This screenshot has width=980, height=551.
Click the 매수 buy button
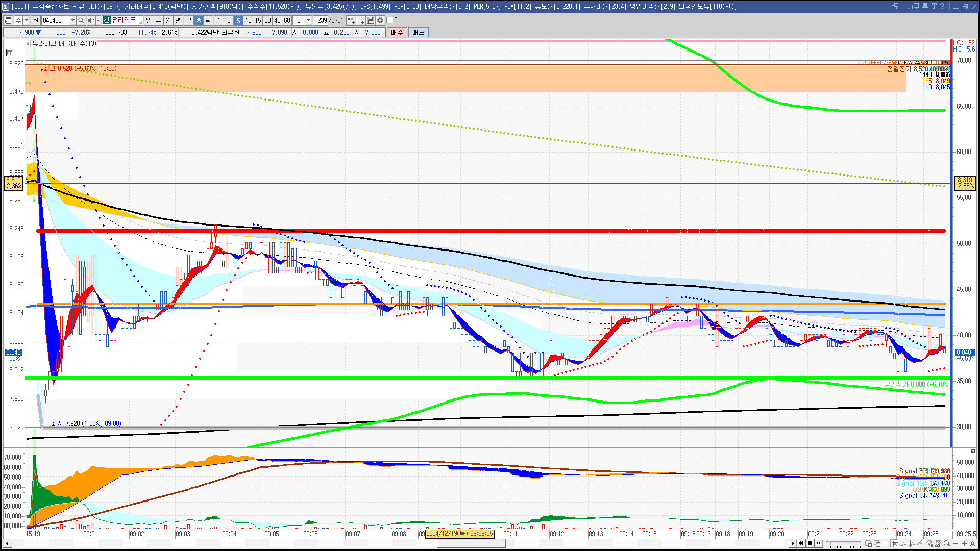click(397, 32)
